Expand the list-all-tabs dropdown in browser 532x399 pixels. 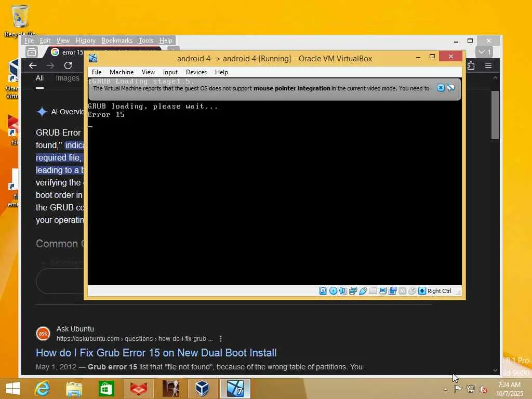click(x=484, y=52)
